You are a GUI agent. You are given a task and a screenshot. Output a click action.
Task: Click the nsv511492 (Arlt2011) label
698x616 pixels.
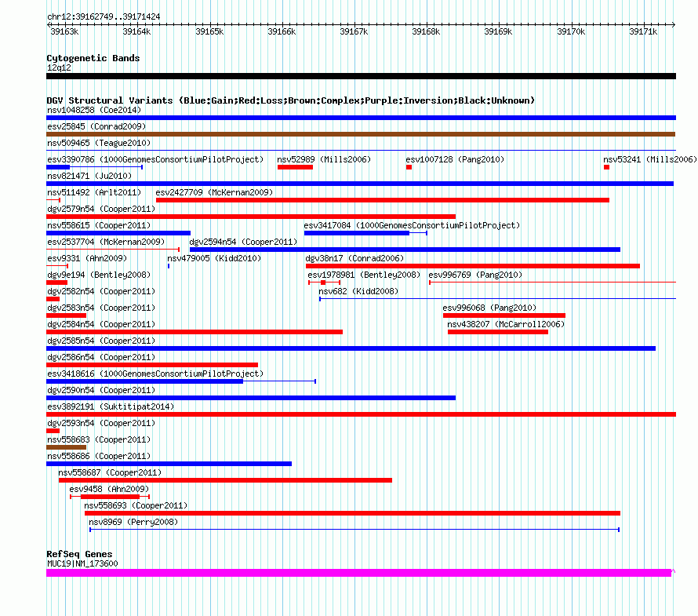[x=94, y=192]
